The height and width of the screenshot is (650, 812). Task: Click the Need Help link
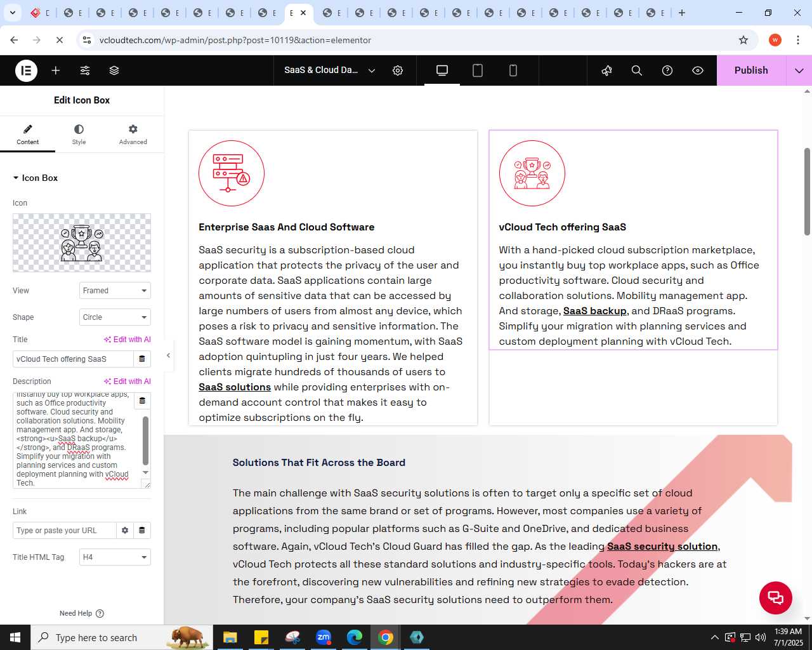pyautogui.click(x=82, y=613)
